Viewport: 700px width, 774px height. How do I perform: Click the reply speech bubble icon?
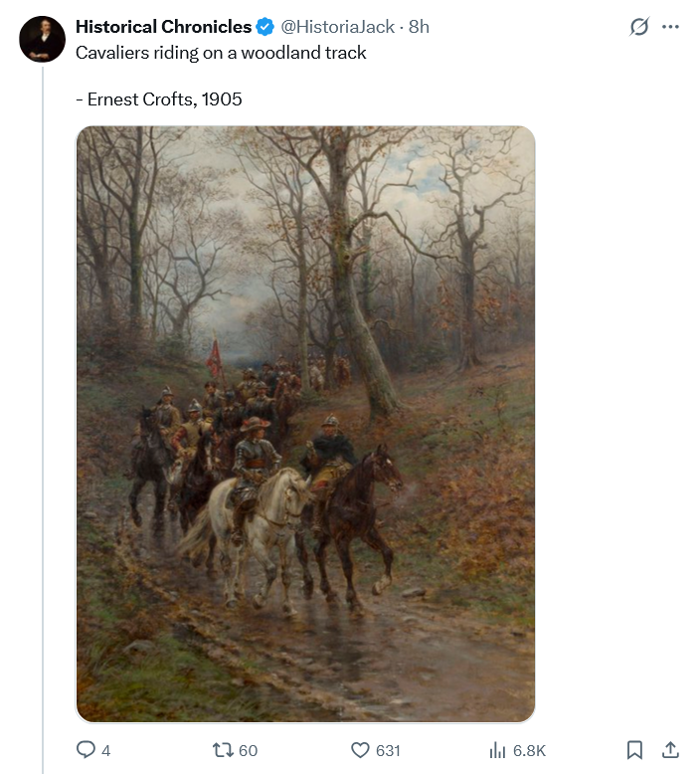(87, 750)
